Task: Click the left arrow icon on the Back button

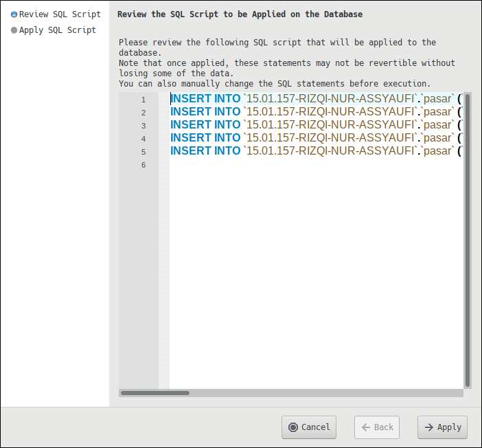Action: click(x=365, y=427)
